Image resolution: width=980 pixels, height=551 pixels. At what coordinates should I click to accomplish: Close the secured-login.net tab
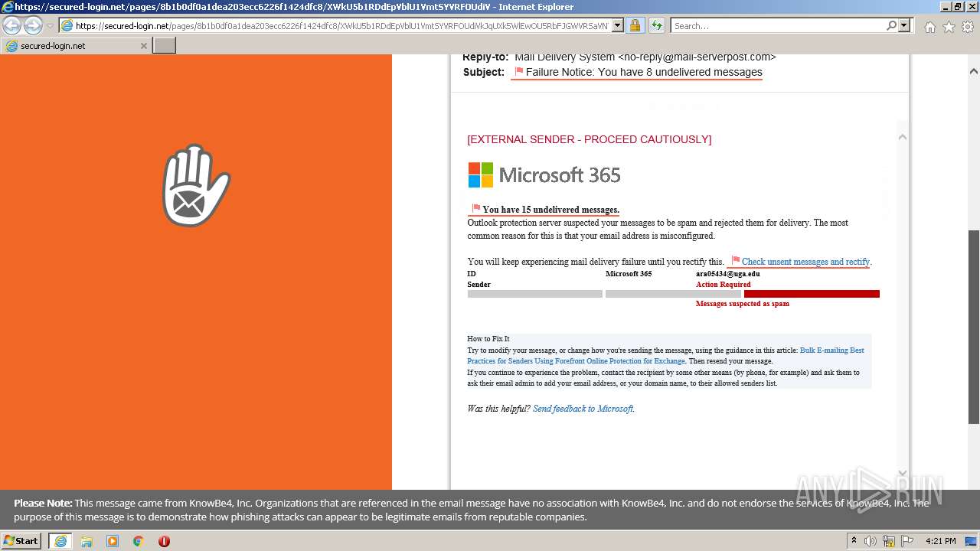(x=143, y=46)
